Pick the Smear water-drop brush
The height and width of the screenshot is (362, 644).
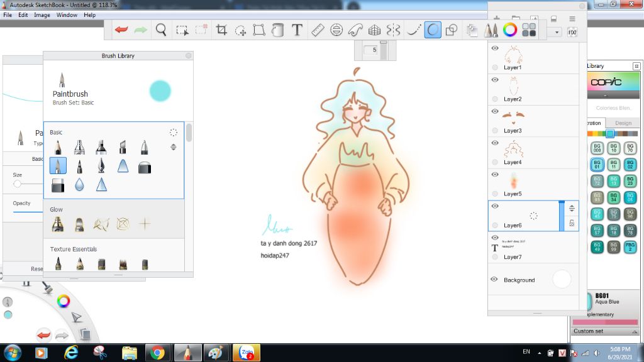(x=79, y=185)
